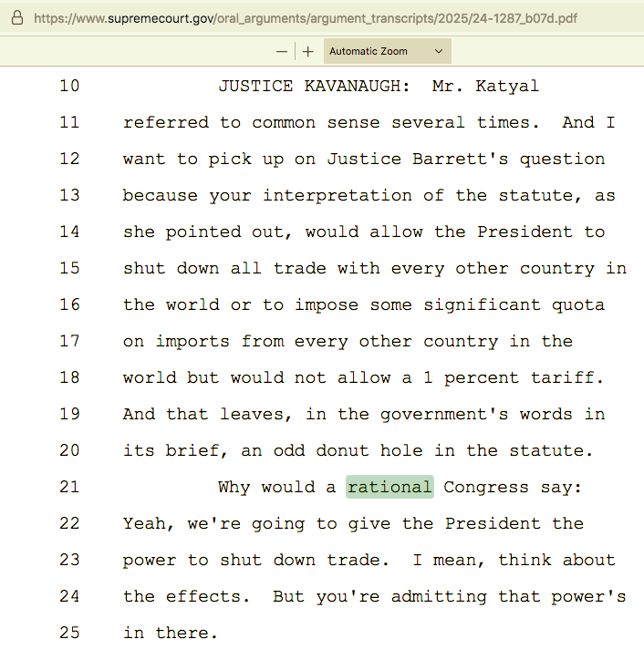The width and height of the screenshot is (644, 660).
Task: Click "on imports from every other country"
Action: pyautogui.click(x=310, y=341)
